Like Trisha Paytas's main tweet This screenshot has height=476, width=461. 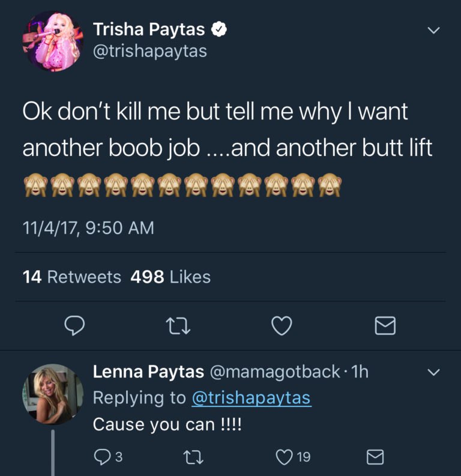coord(282,326)
